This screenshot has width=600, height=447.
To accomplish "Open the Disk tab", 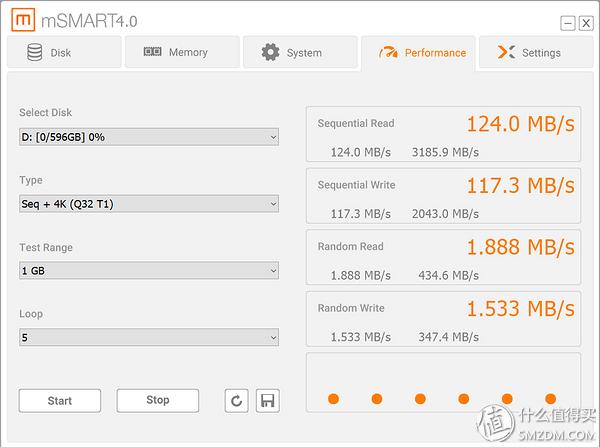I will 64,52.
